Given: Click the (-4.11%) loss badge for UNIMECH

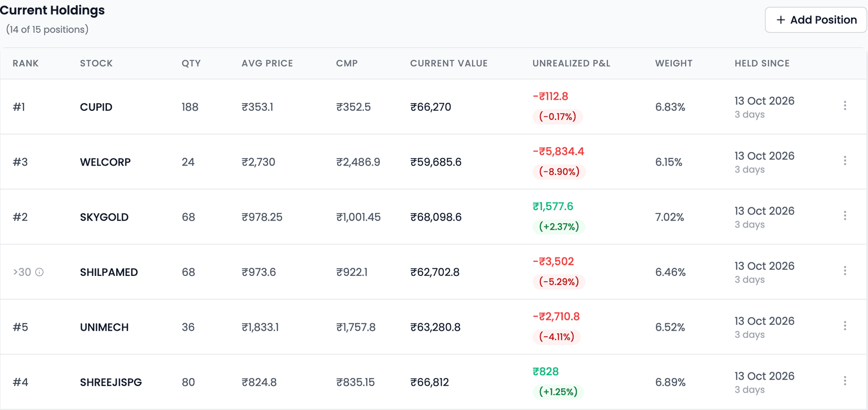Looking at the screenshot, I should click(x=557, y=337).
